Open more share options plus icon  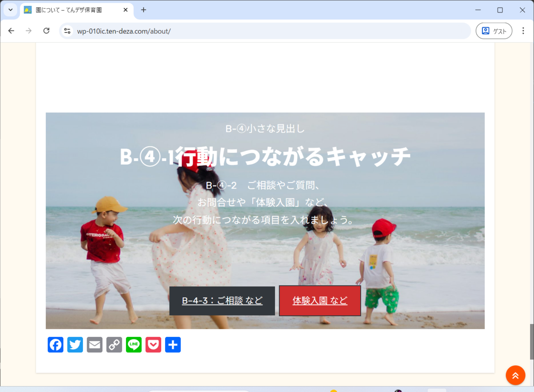[x=173, y=345]
